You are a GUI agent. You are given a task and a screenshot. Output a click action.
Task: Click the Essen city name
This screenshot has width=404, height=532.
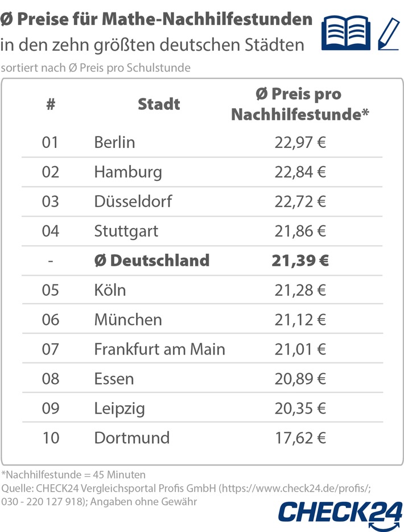click(114, 378)
